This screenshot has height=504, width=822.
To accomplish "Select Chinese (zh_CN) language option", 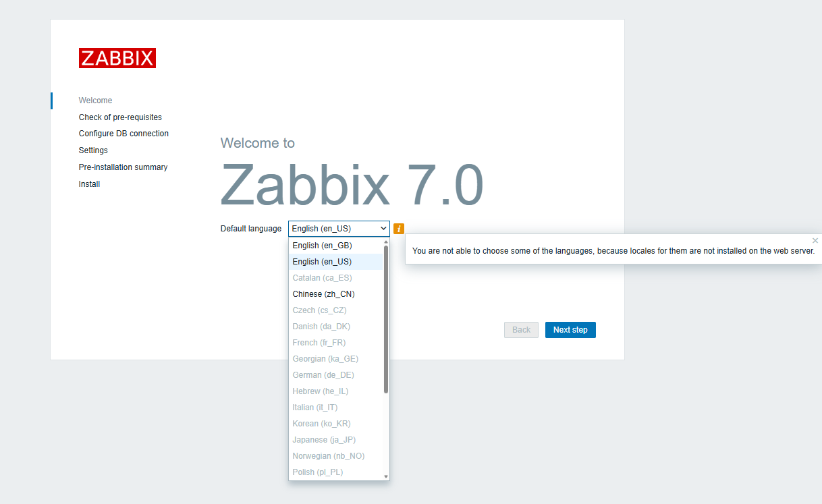I will [x=336, y=294].
